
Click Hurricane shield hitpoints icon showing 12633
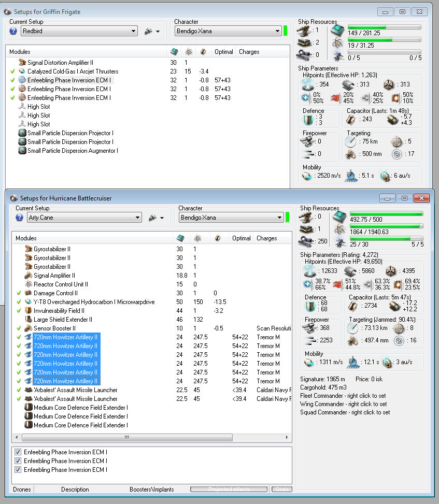pos(310,271)
